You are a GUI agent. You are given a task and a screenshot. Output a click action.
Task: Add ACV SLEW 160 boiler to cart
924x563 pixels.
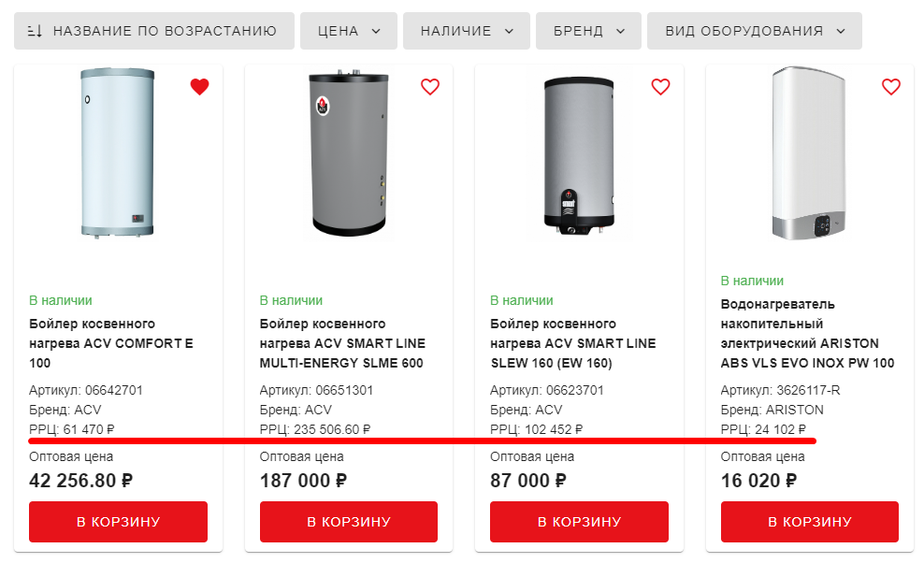tap(579, 522)
